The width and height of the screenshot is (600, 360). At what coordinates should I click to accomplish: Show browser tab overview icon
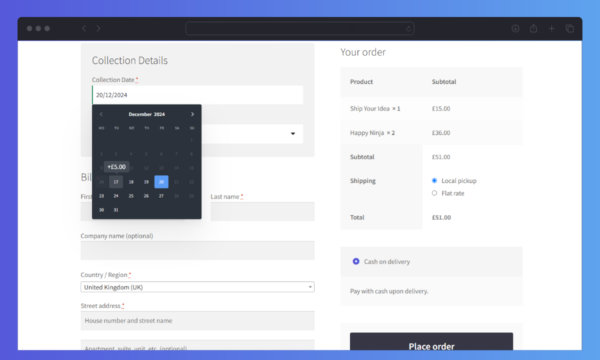569,28
